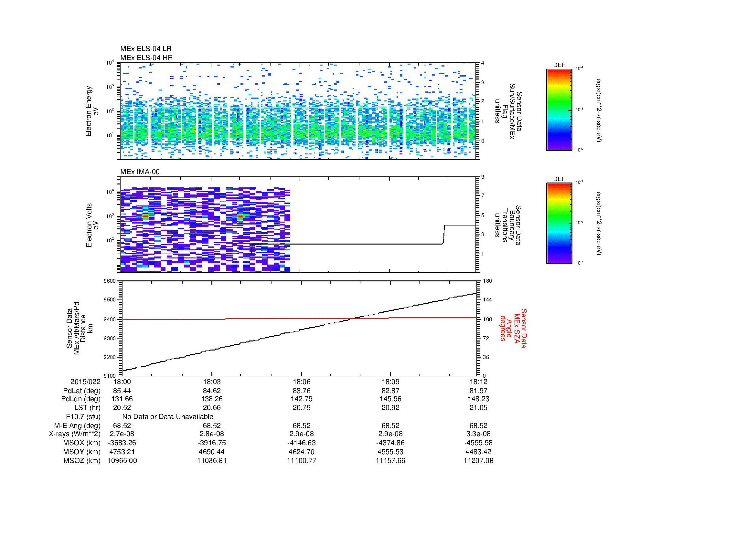Click the 'PdLon (deg)' row label
The height and width of the screenshot is (534, 756).
[x=81, y=399]
